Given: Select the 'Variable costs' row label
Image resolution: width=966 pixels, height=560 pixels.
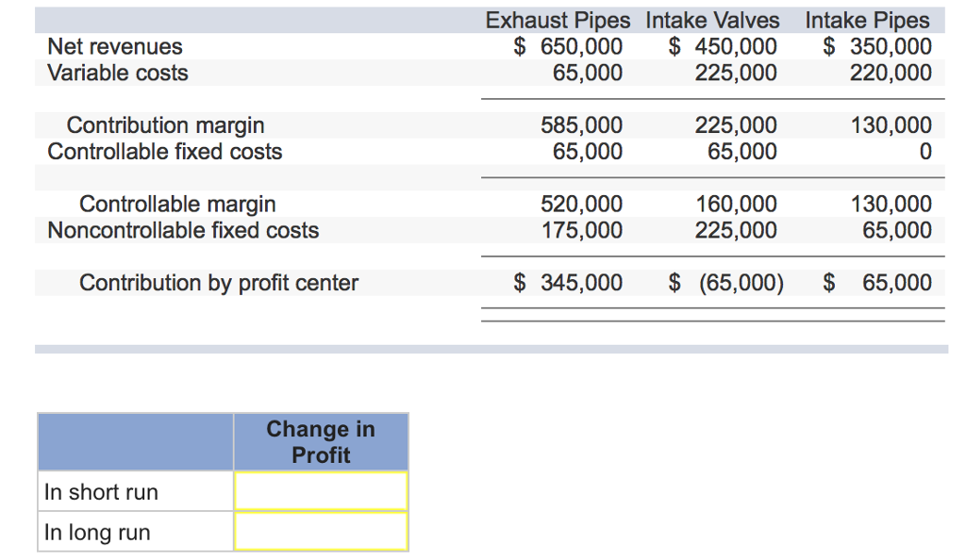Looking at the screenshot, I should click(118, 73).
